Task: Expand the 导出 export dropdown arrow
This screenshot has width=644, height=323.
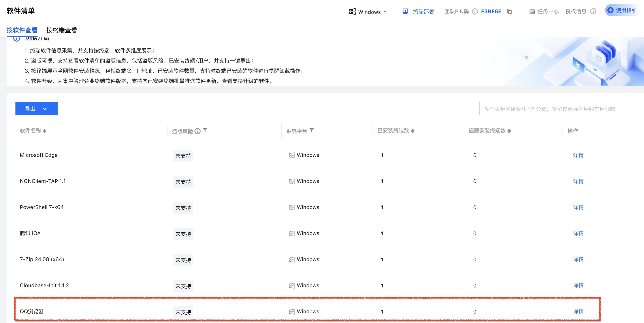Action: pyautogui.click(x=45, y=109)
